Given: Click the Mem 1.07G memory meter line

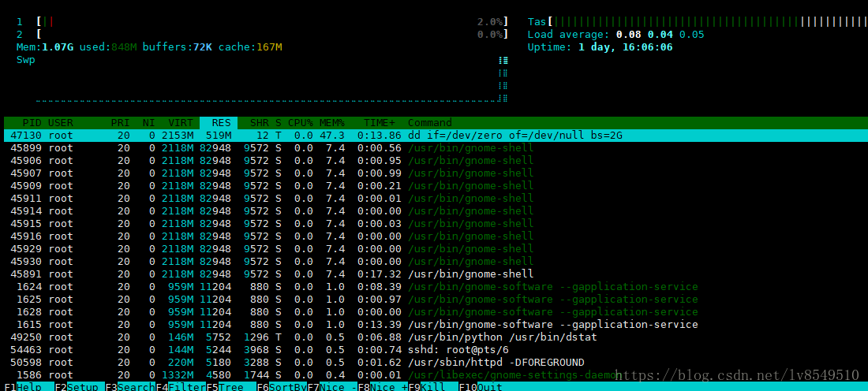Looking at the screenshot, I should coord(149,47).
